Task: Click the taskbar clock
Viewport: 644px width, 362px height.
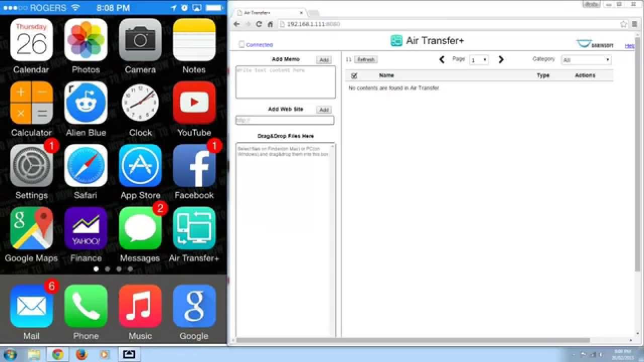Action: tap(622, 354)
